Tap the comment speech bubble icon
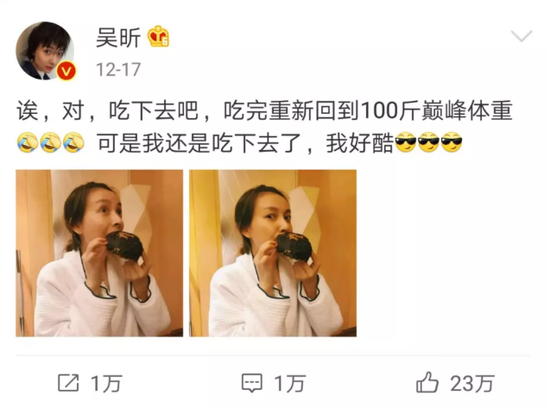Screen dimensions: 550x408 251,383
